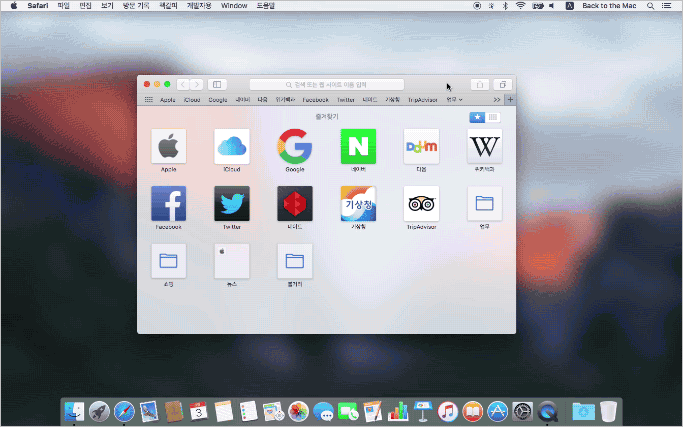The width and height of the screenshot is (683, 427).
Task: Open Spotlight search magnifier icon
Action: [650, 6]
